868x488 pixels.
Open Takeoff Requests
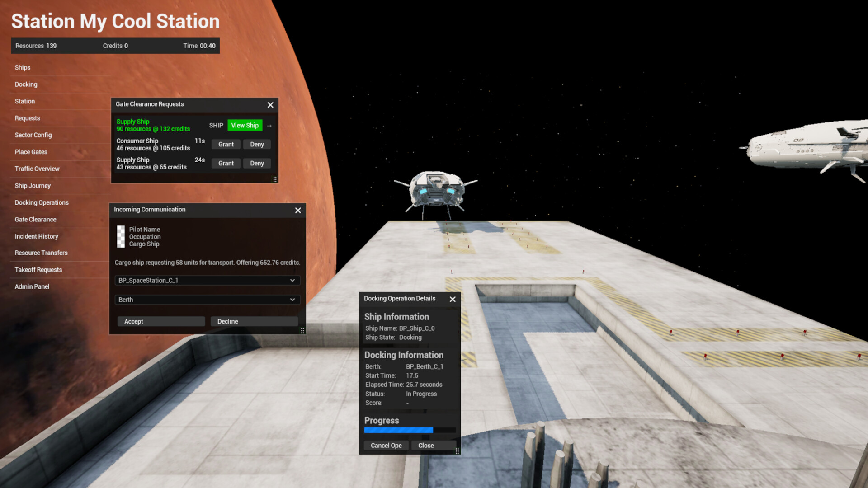[x=38, y=270]
